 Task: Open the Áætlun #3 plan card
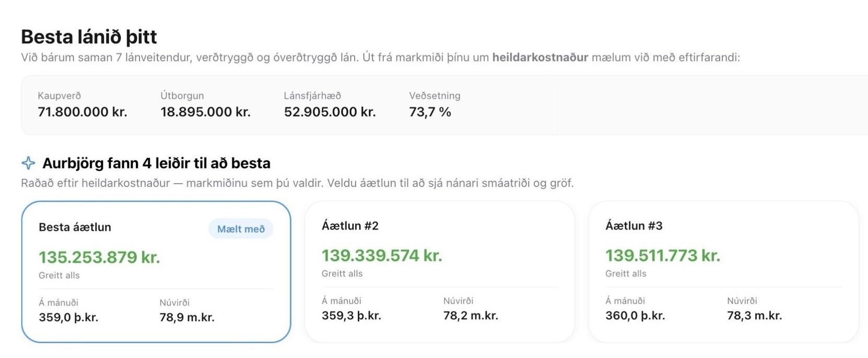tap(723, 272)
